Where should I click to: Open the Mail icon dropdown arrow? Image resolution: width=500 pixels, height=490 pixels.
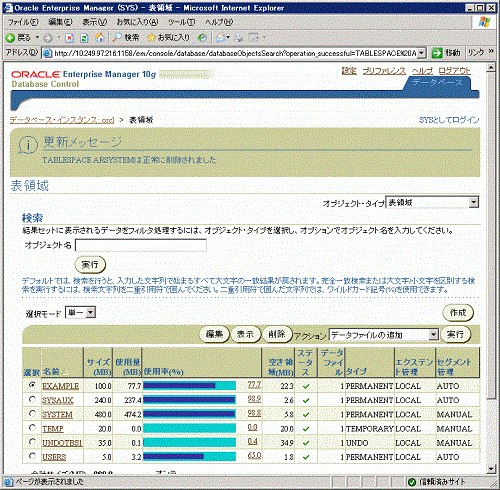click(228, 37)
